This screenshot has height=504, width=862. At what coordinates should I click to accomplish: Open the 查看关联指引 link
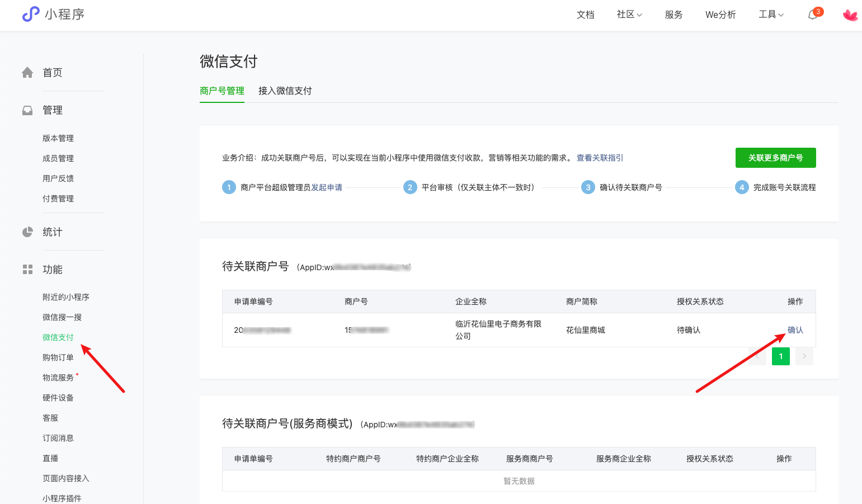coord(600,158)
